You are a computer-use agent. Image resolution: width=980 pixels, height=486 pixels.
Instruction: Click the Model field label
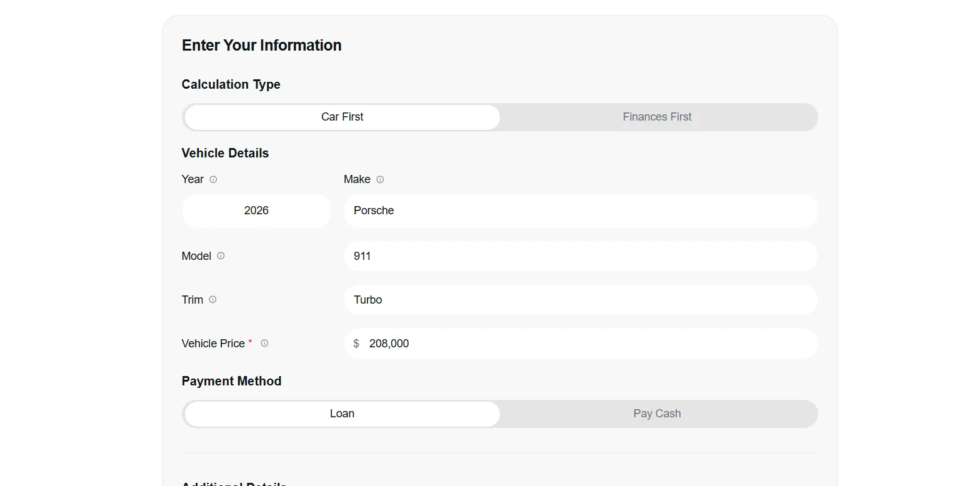pos(196,256)
